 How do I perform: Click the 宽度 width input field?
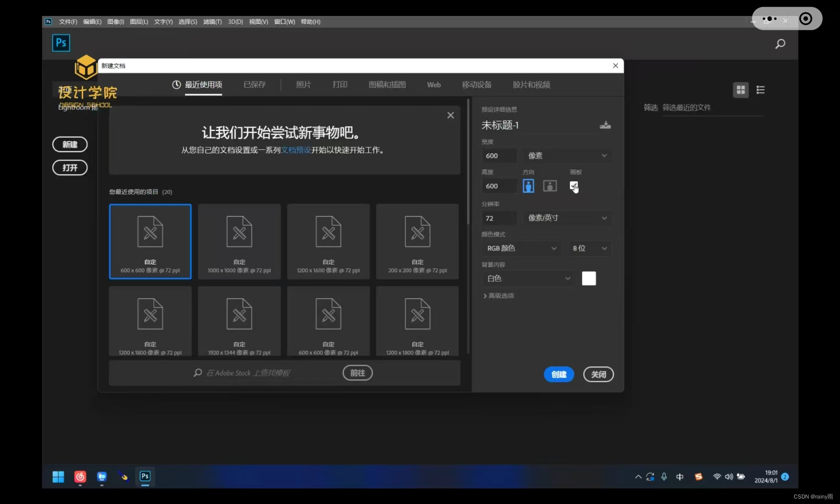[x=499, y=156]
